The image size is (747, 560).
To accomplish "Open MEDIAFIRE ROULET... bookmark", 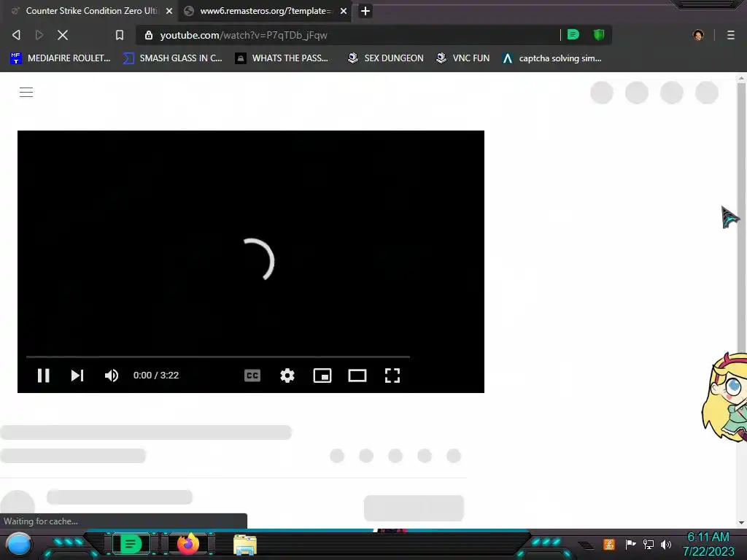I will tap(61, 58).
